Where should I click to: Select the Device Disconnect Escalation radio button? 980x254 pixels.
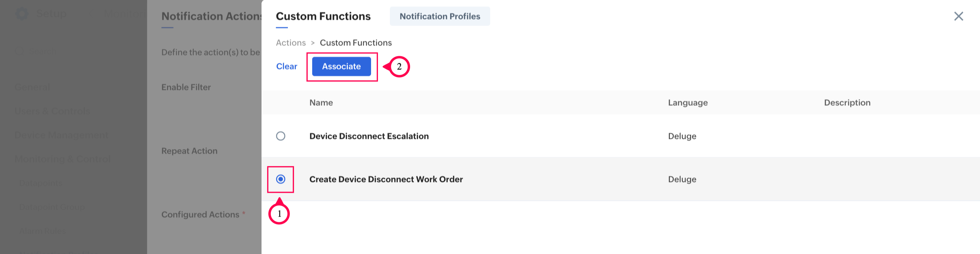pos(280,136)
